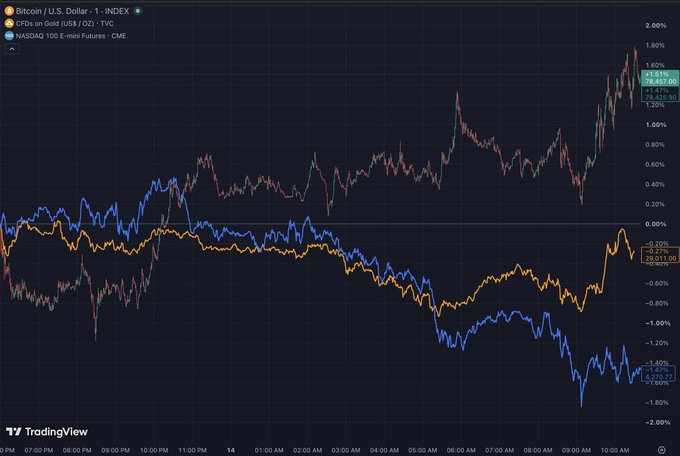The height and width of the screenshot is (456, 680).
Task: Click the 10:00 AM time axis label
Action: click(x=615, y=450)
